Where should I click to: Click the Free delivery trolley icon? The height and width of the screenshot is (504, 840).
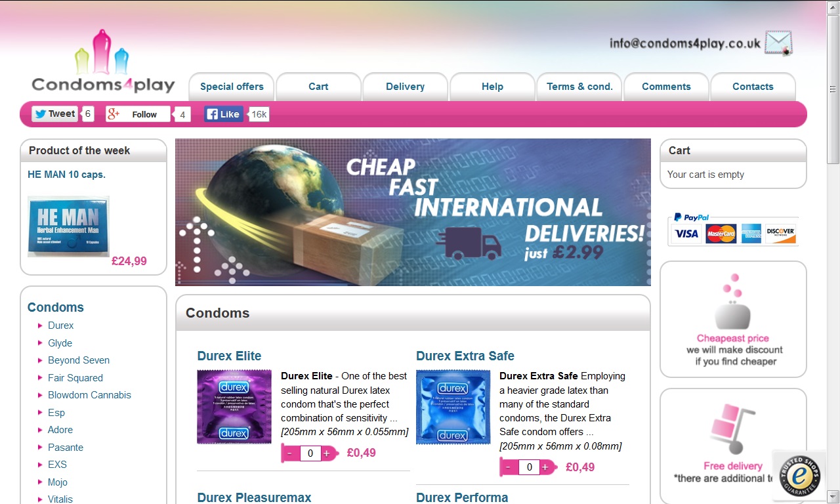coord(733,427)
